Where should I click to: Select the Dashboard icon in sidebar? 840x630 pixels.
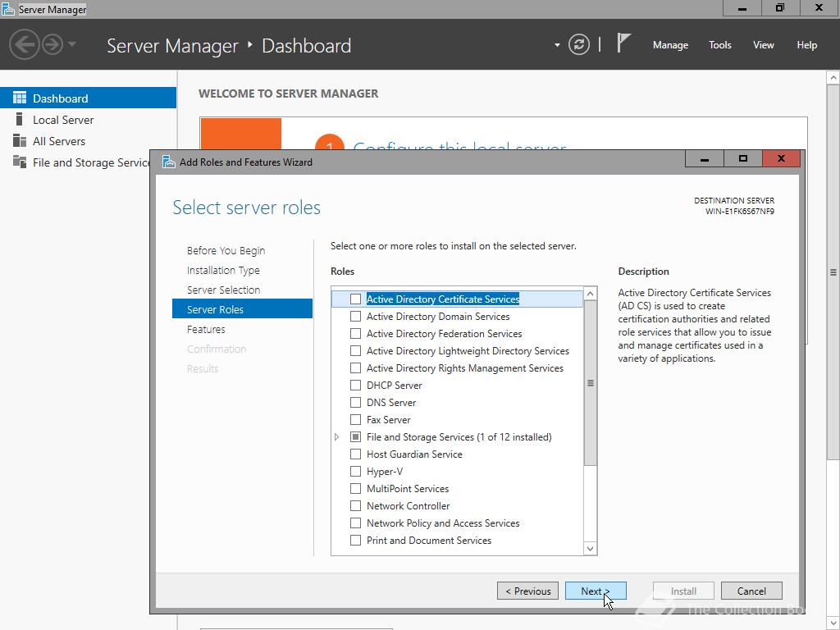(20, 98)
